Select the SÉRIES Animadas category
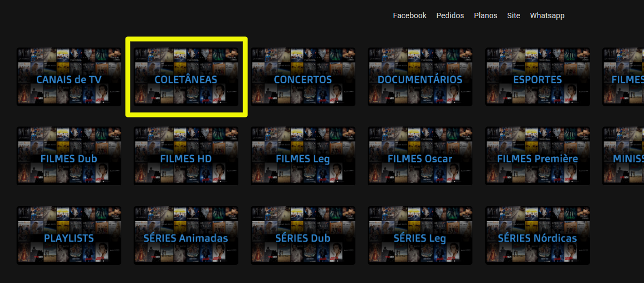The width and height of the screenshot is (644, 283). click(x=186, y=235)
